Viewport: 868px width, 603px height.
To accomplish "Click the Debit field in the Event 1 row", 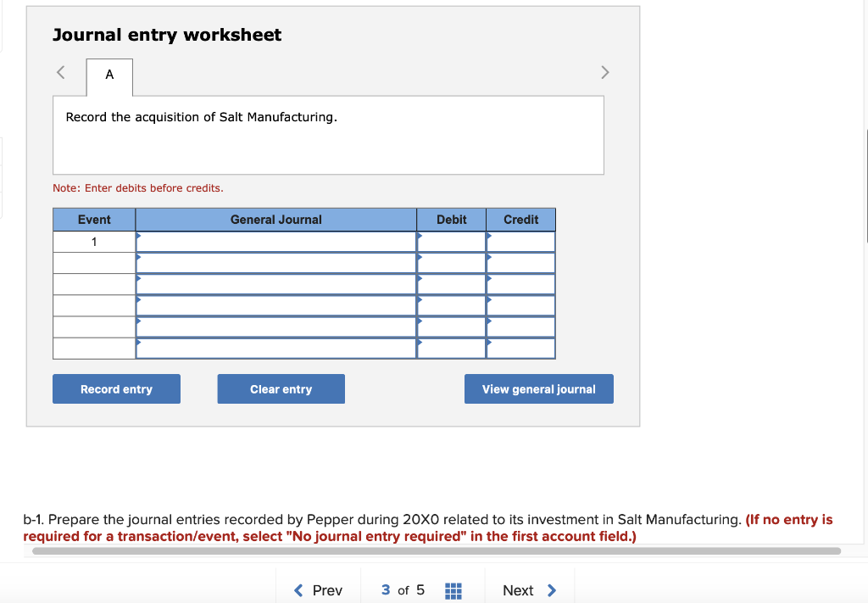I will coord(451,242).
